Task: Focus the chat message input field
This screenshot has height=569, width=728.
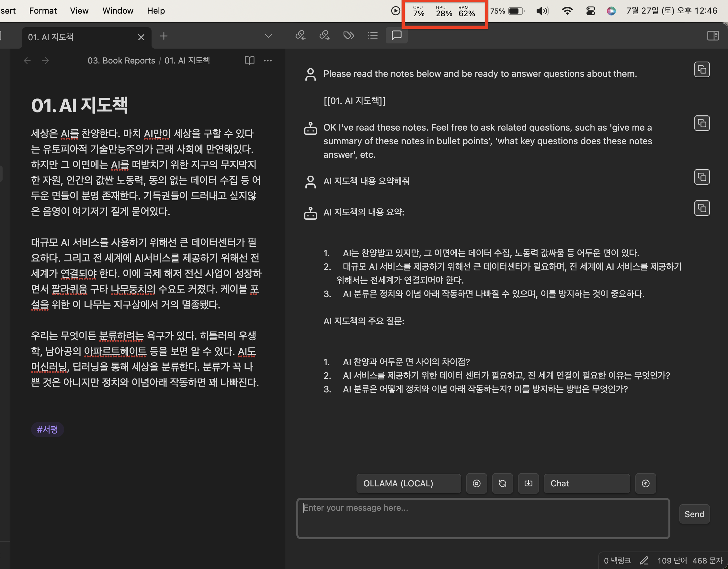Action: tap(483, 518)
